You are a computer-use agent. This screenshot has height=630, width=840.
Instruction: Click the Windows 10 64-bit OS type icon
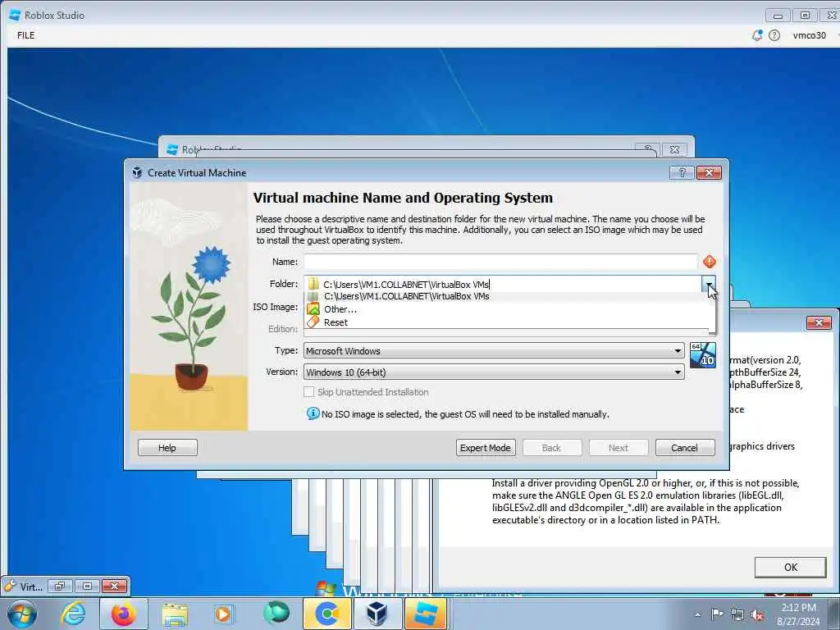702,354
